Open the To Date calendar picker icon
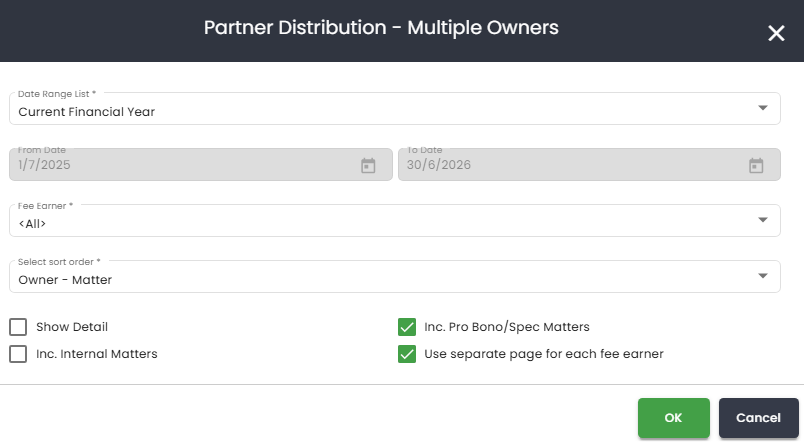This screenshot has height=442, width=804. 756,166
